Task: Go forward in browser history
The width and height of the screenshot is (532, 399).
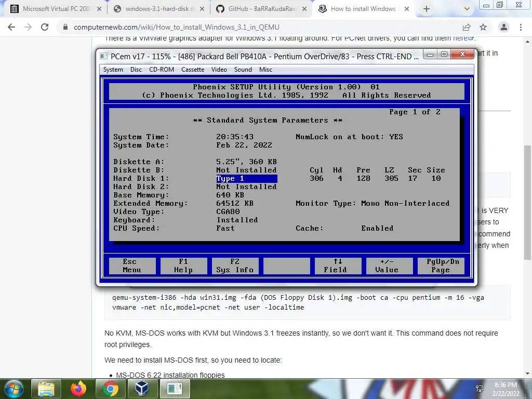Action: point(28,27)
